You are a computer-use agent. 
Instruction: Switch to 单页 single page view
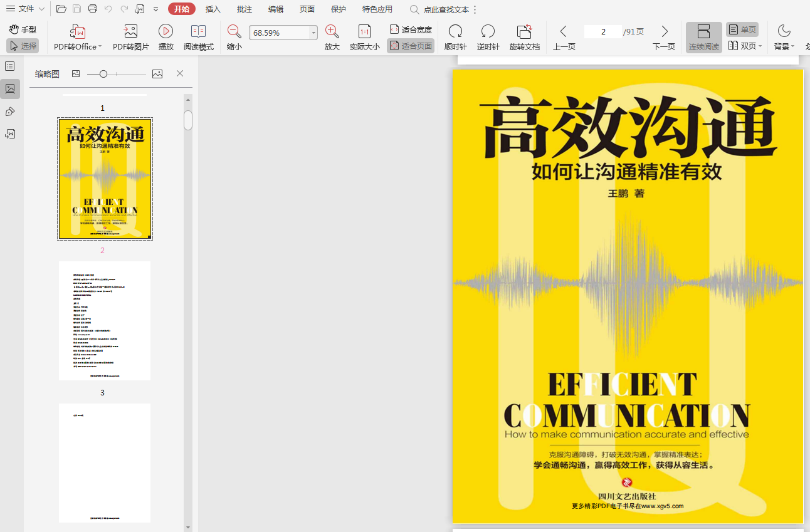(742, 29)
